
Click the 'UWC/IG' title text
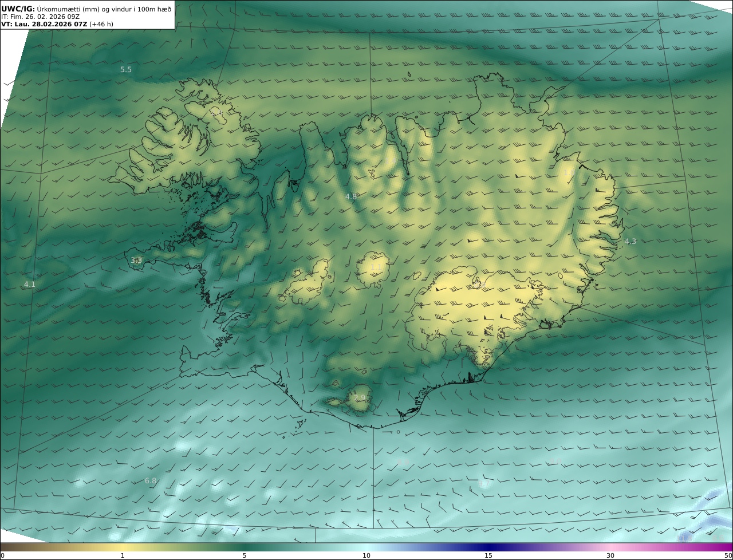pyautogui.click(x=19, y=9)
